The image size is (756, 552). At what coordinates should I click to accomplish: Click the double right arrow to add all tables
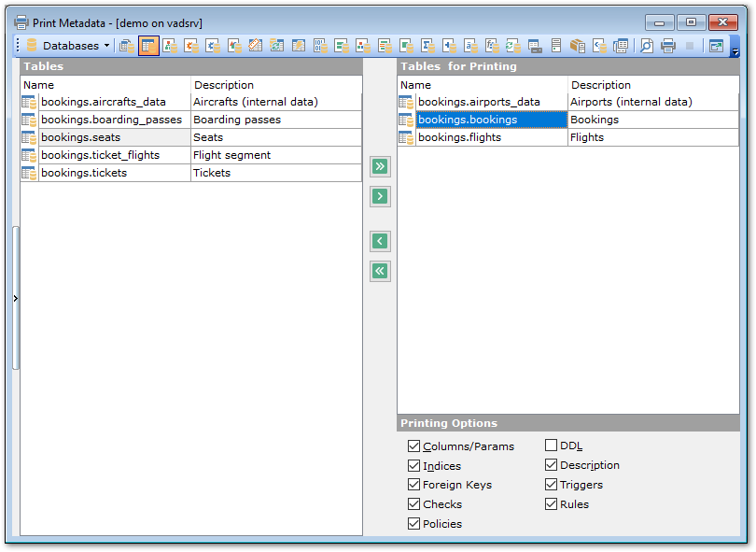pos(379,166)
